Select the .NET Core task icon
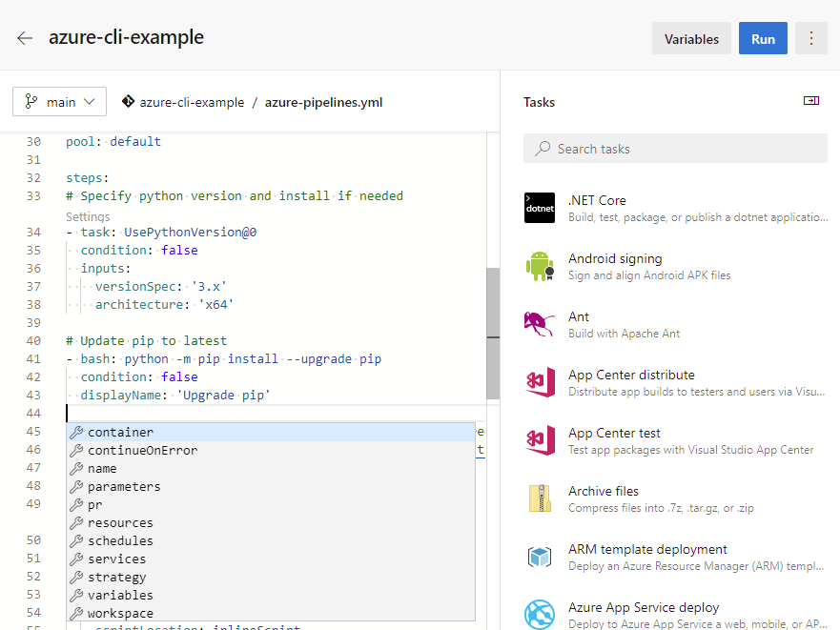The image size is (840, 630). (x=540, y=208)
